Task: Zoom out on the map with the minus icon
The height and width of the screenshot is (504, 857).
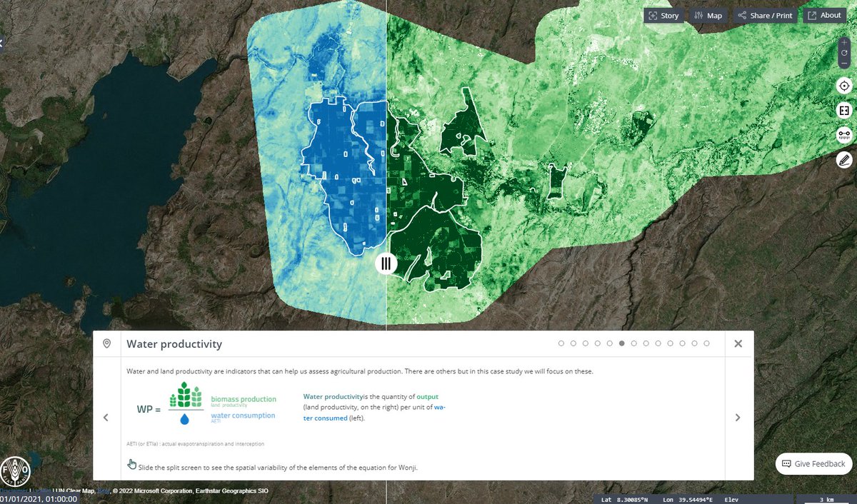Action: point(844,64)
